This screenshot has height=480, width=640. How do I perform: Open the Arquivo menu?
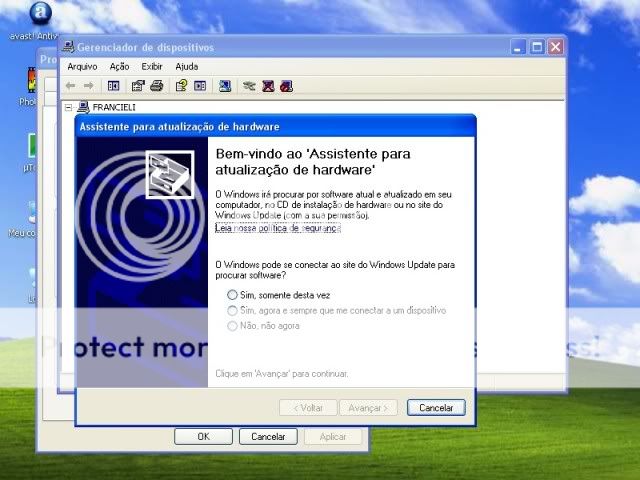(x=82, y=66)
